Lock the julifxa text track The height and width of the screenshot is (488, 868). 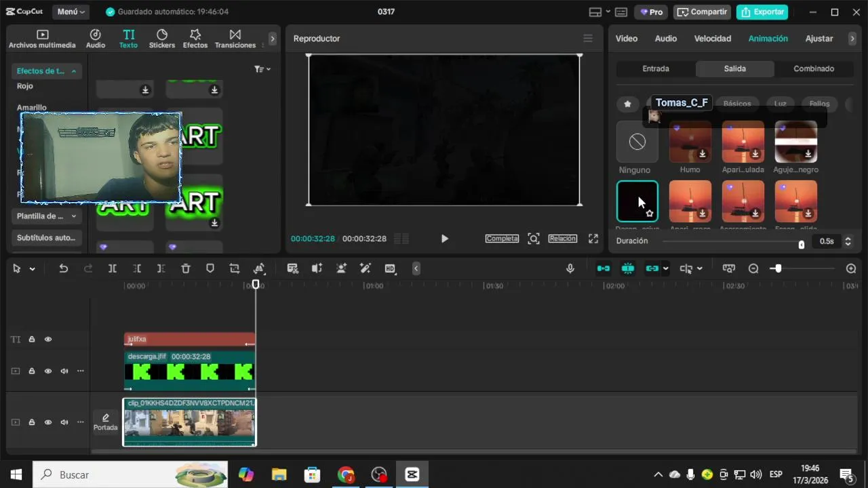(x=32, y=339)
